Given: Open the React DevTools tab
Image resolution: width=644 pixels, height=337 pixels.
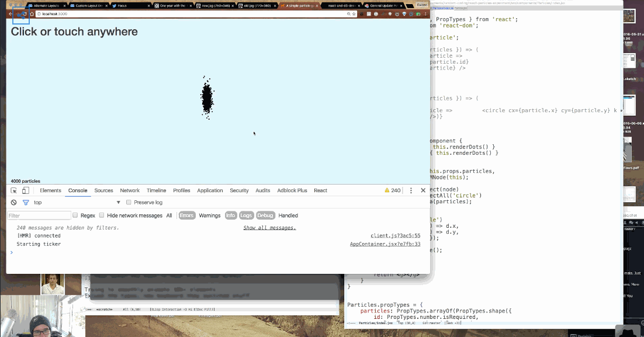Looking at the screenshot, I should click(x=320, y=190).
